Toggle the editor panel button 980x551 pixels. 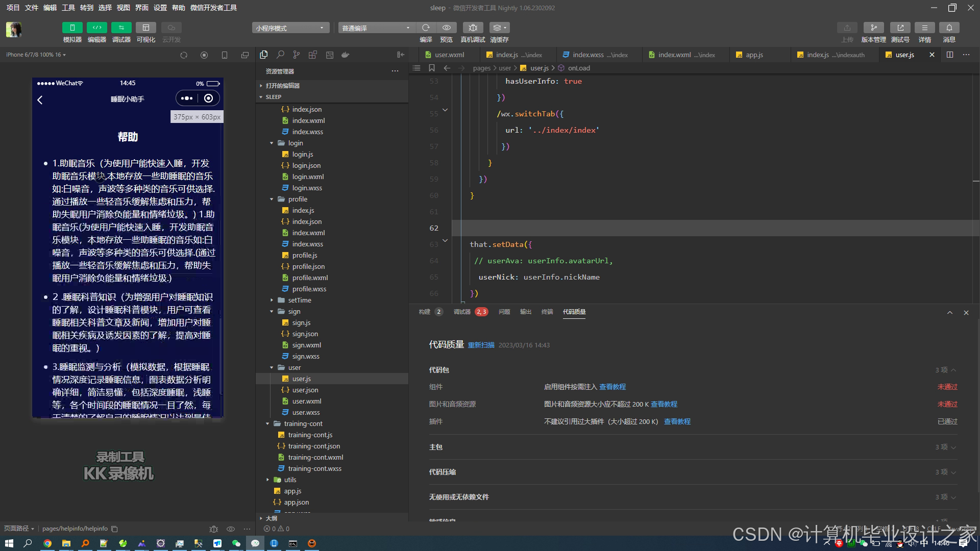96,28
